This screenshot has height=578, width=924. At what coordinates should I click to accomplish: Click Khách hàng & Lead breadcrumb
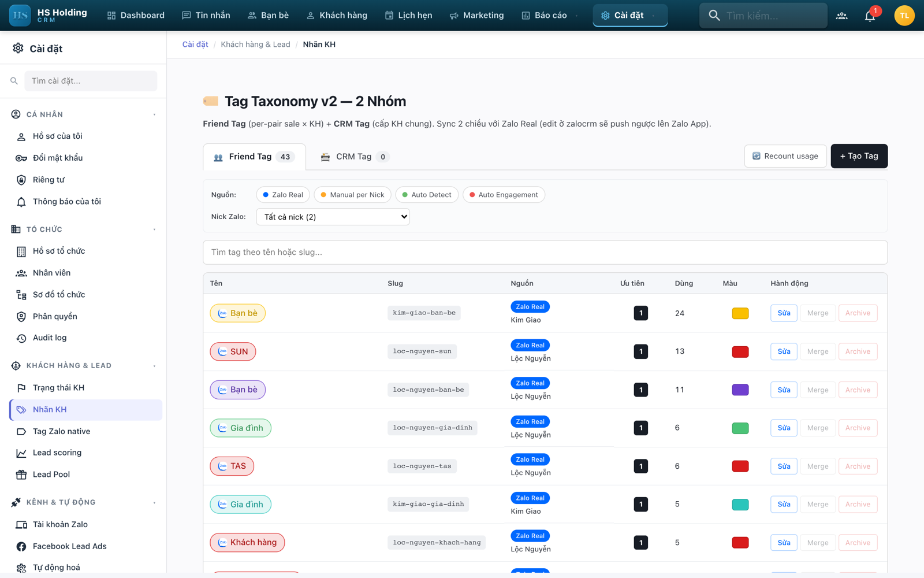pyautogui.click(x=255, y=45)
